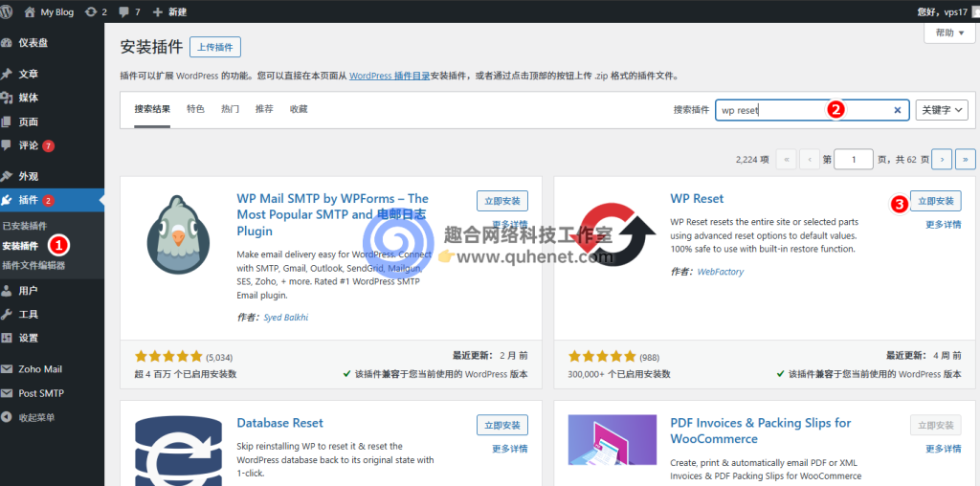Viewport: 980px width, 486px height.
Task: Open 更多详情 for PDF Invoices plugin
Action: 943,449
